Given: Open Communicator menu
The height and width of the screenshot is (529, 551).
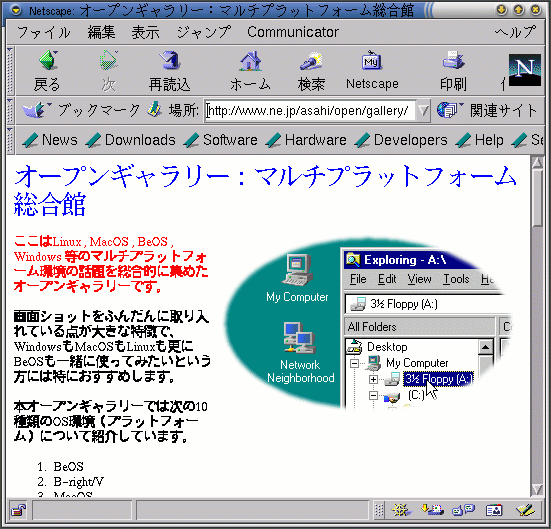Looking at the screenshot, I should tap(293, 32).
